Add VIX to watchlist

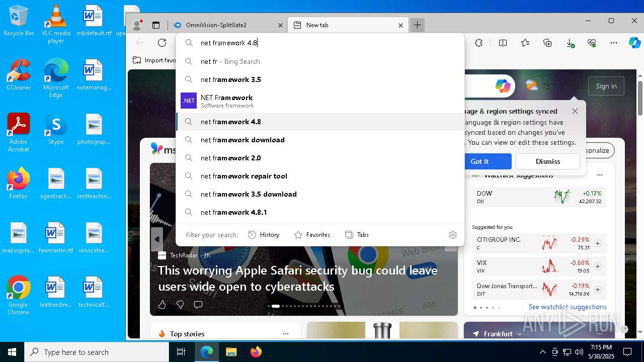click(x=598, y=266)
